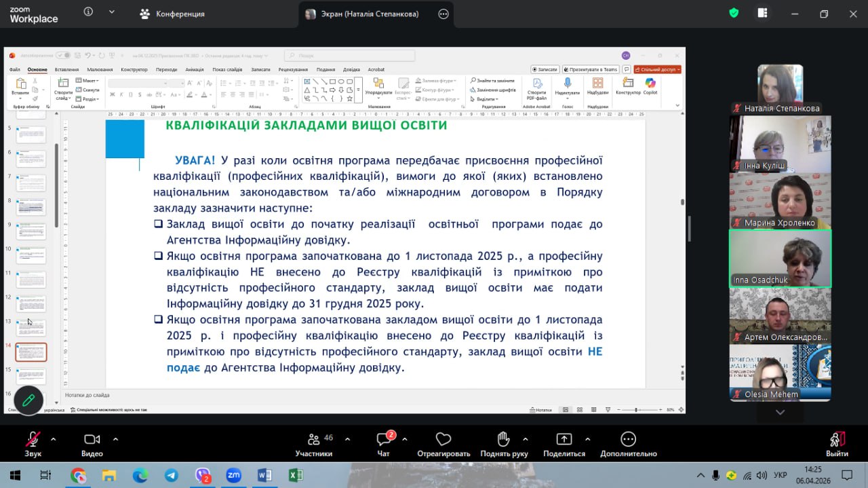Open the Экран (Наталія Степанкова) tab
This screenshot has width=868, height=488.
(370, 14)
